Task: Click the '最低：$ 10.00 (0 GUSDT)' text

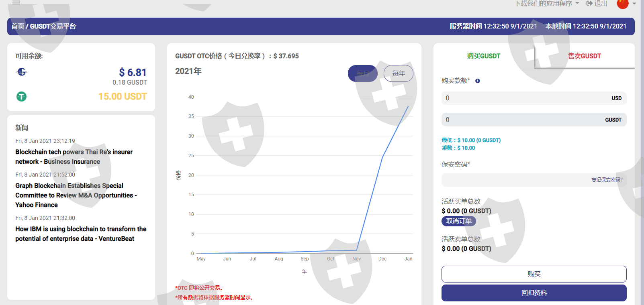Action: 471,140
